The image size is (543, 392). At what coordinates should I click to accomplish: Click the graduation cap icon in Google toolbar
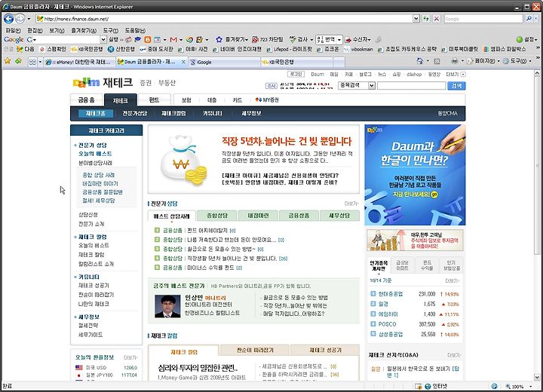point(138,39)
